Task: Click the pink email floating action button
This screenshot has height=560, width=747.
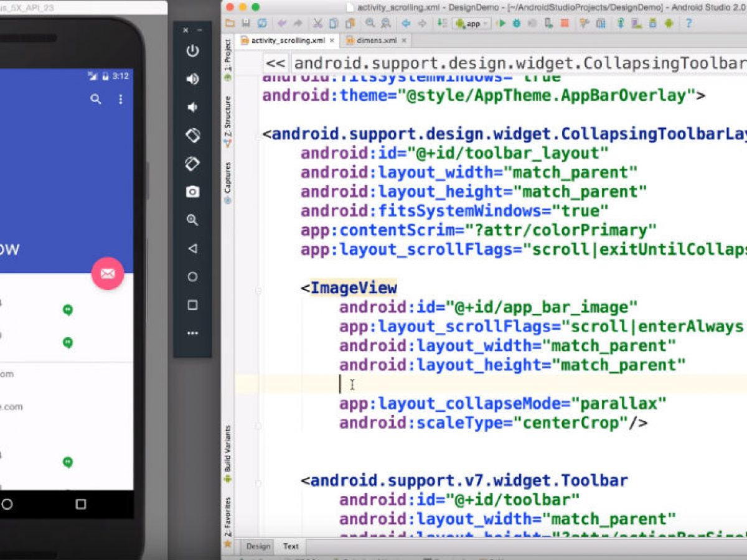Action: 108,273
